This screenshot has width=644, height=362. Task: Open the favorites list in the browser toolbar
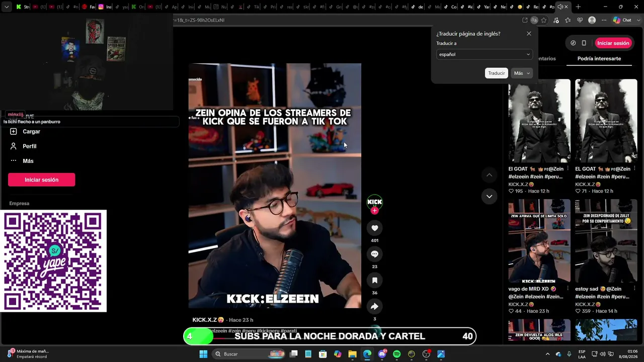click(568, 20)
